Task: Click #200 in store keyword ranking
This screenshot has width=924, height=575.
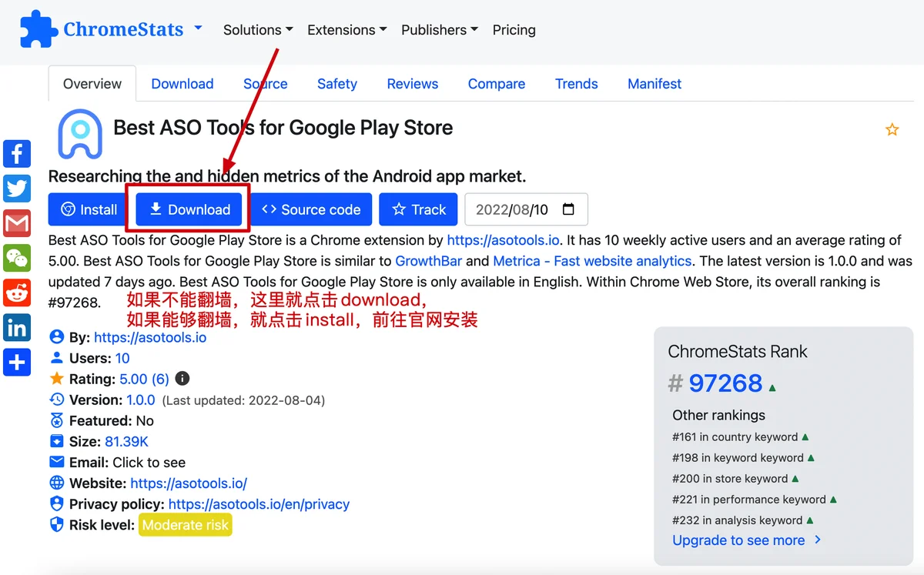Action: [730, 478]
